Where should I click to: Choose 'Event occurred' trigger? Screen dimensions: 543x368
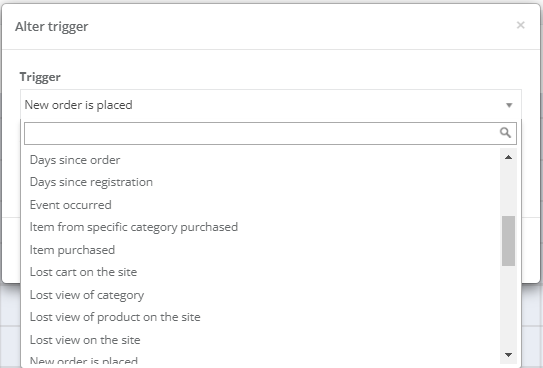coord(262,205)
